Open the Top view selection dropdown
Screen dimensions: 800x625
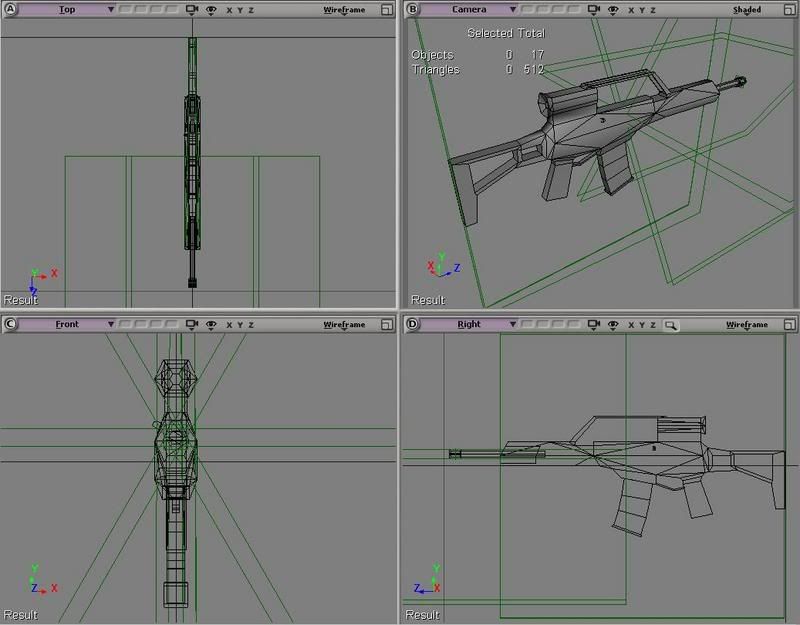pyautogui.click(x=67, y=9)
